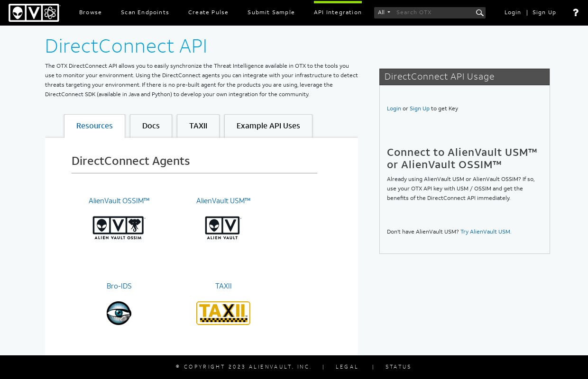Select Submit Sample in top bar
The width and height of the screenshot is (588, 379).
(x=271, y=13)
